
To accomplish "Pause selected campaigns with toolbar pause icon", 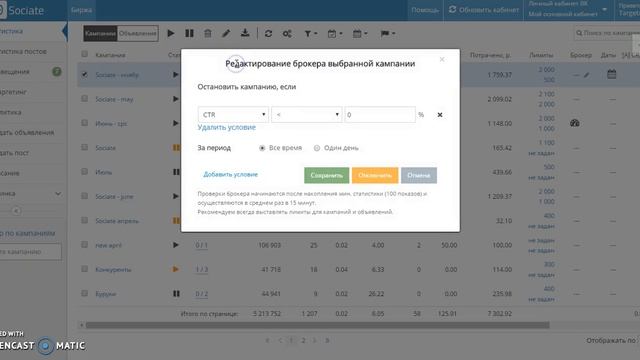I will click(189, 33).
